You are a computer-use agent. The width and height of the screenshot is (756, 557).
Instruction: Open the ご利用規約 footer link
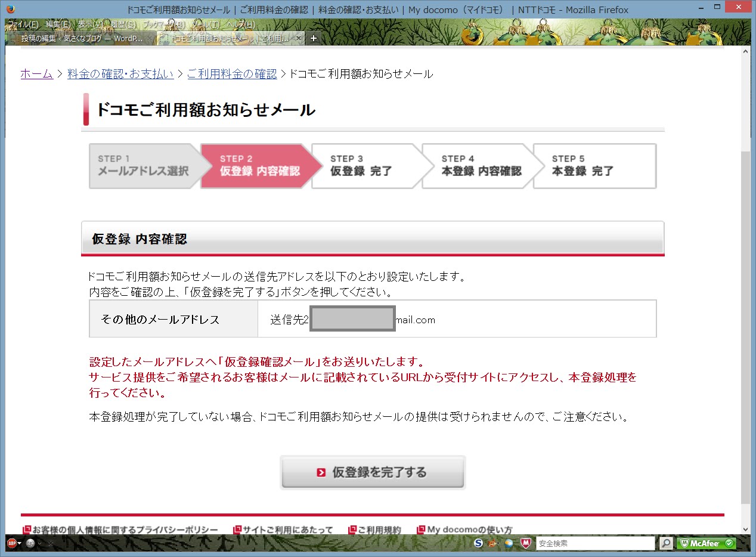click(x=374, y=530)
